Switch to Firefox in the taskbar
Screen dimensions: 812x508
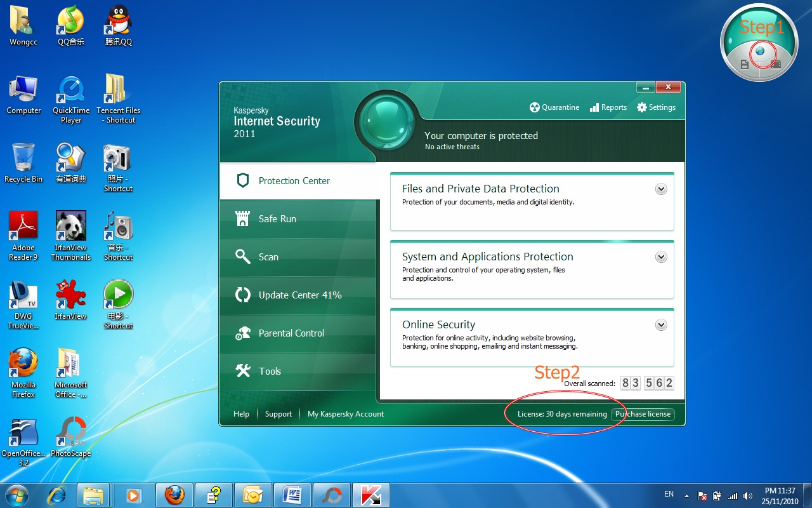coord(174,495)
